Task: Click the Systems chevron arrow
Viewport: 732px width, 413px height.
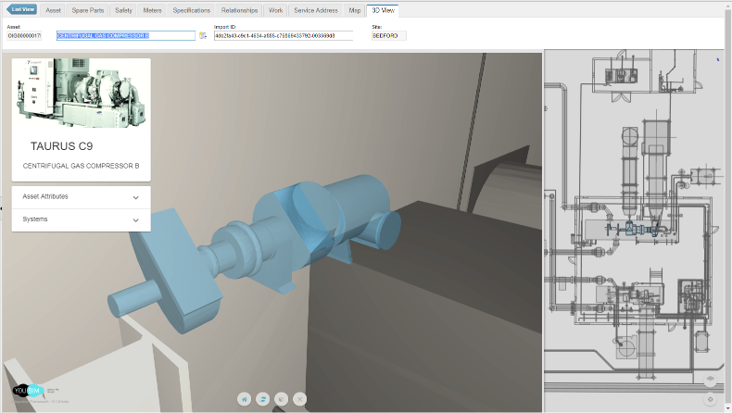Action: (136, 220)
